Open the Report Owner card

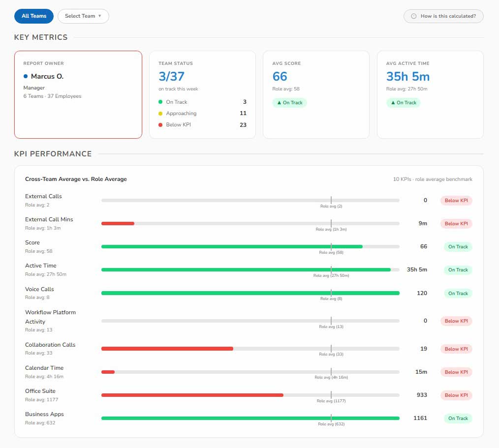(78, 94)
